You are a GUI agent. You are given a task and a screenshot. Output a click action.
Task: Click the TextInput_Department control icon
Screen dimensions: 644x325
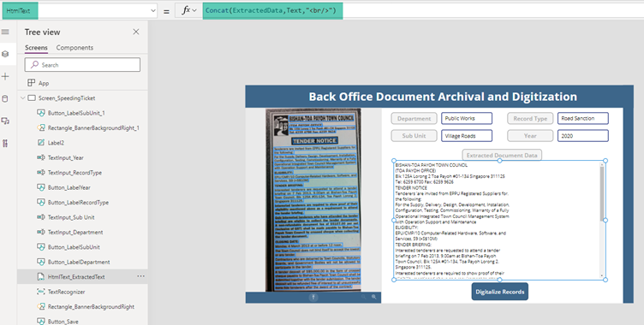40,232
